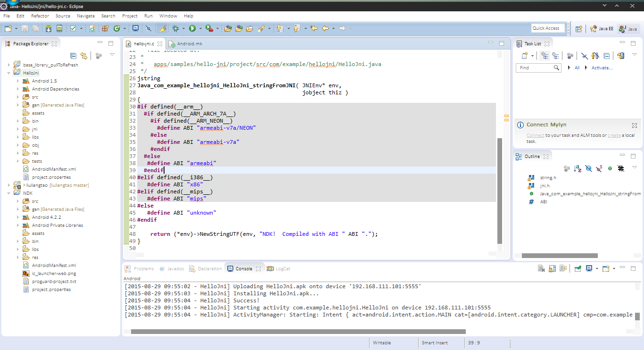Image resolution: width=644 pixels, height=350 pixels.
Task: Open the Window menu
Action: [x=168, y=16]
